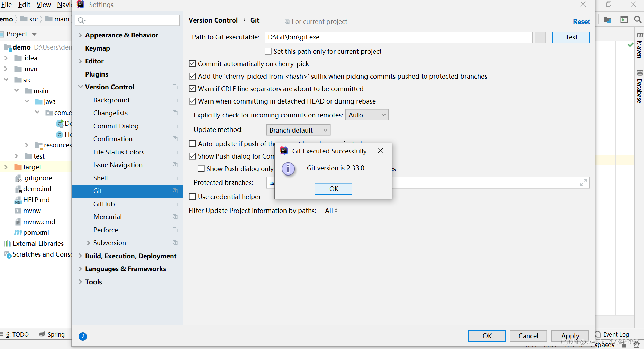Open the Filter paths All selector
Image resolution: width=644 pixels, height=349 pixels.
tap(331, 211)
